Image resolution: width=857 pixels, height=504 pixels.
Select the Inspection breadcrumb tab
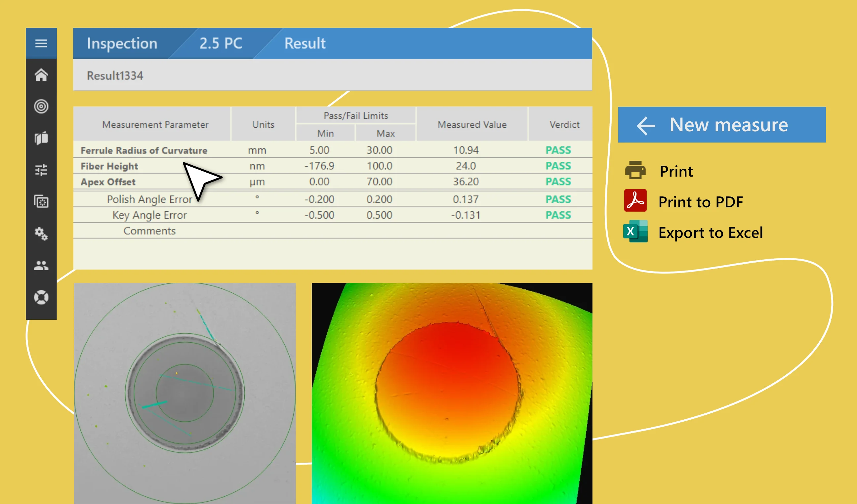(122, 43)
